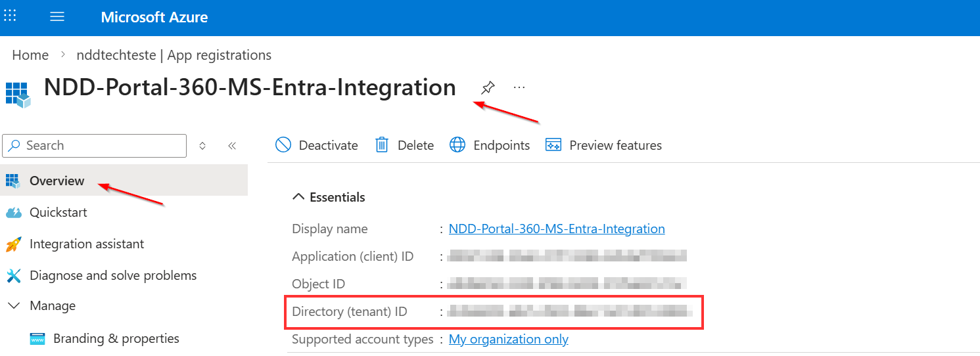Viewport: 980px width, 356px height.
Task: Click the Deactivate toolbar button
Action: click(x=317, y=145)
